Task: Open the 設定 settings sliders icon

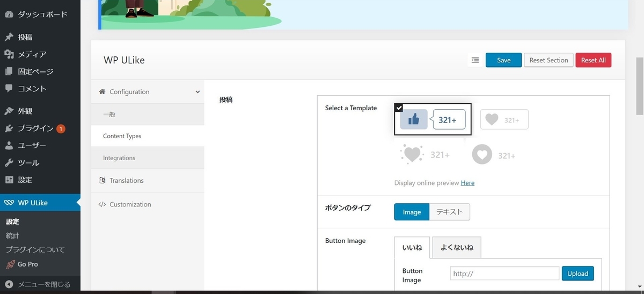Action: tap(9, 180)
